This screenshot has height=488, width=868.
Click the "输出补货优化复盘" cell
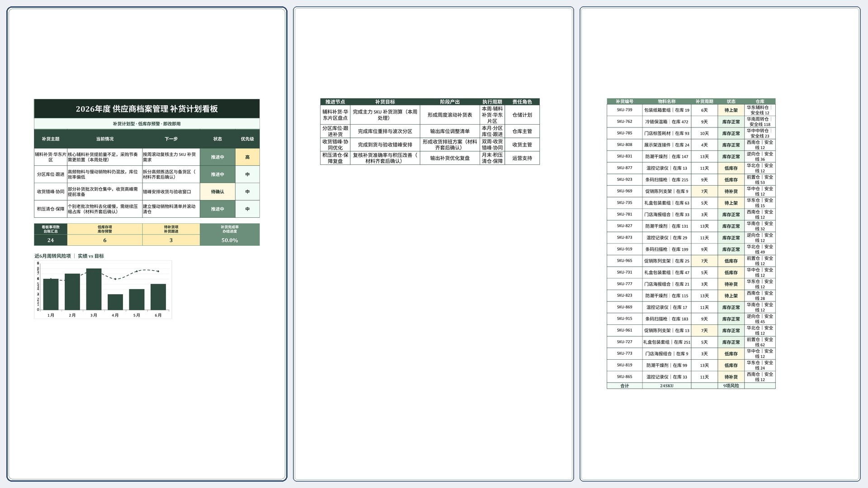click(450, 158)
